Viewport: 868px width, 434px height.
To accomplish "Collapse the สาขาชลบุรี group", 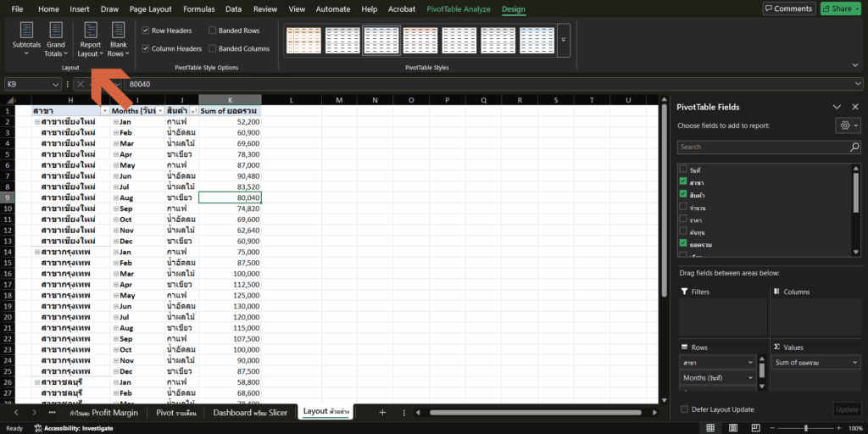I will pyautogui.click(x=36, y=382).
